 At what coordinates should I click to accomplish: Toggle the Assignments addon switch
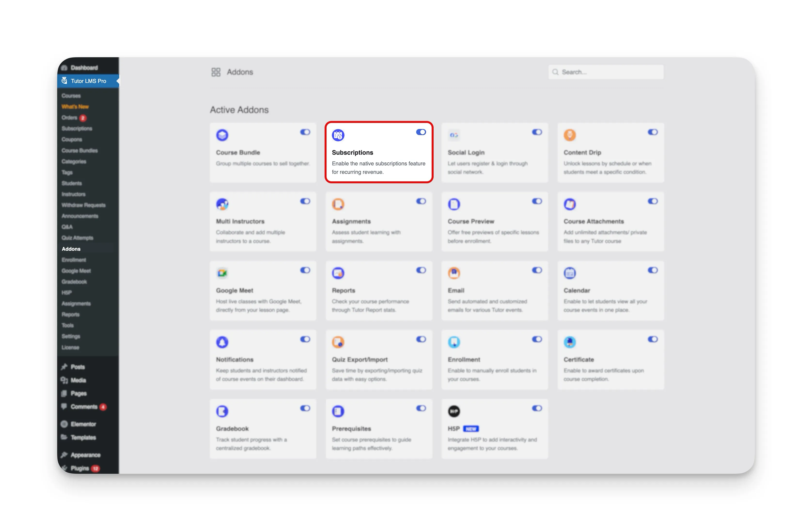point(421,201)
